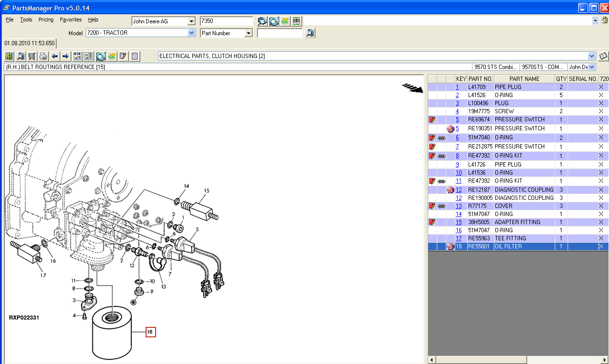Click the notepad with pencil toolbar icon
Viewport: 609px width, 364px height.
(123, 56)
